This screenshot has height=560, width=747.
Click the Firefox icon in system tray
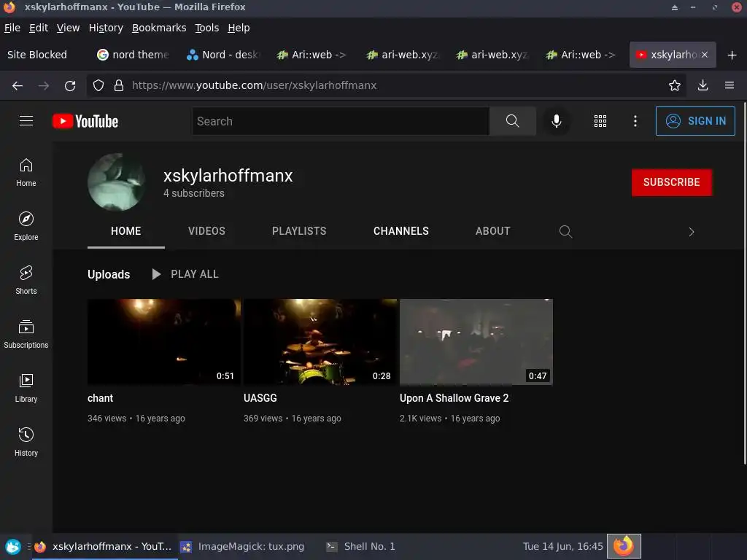624,546
